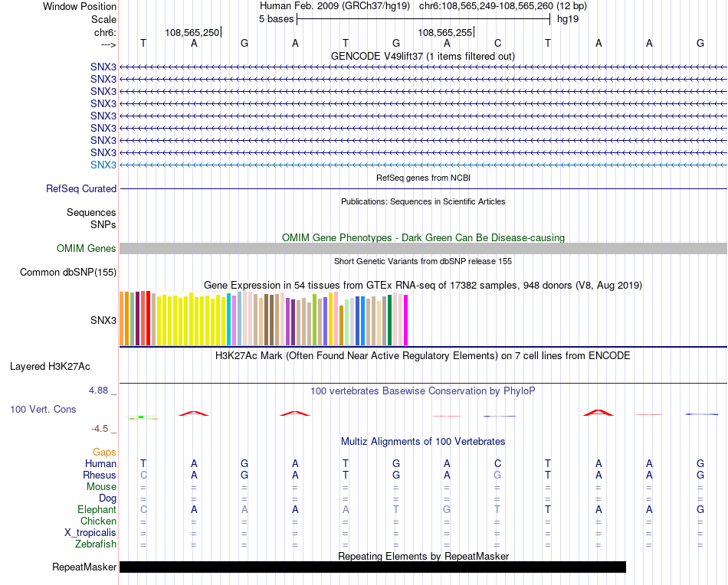Click the 4.88 PhyloP upper scale value
Viewport: 728px width, 585px height.
coord(98,391)
